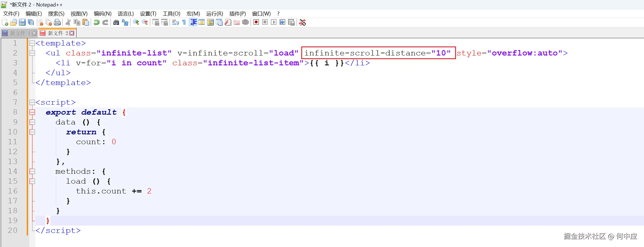Open the Function List panel icon
644x247 pixels.
[x=228, y=23]
